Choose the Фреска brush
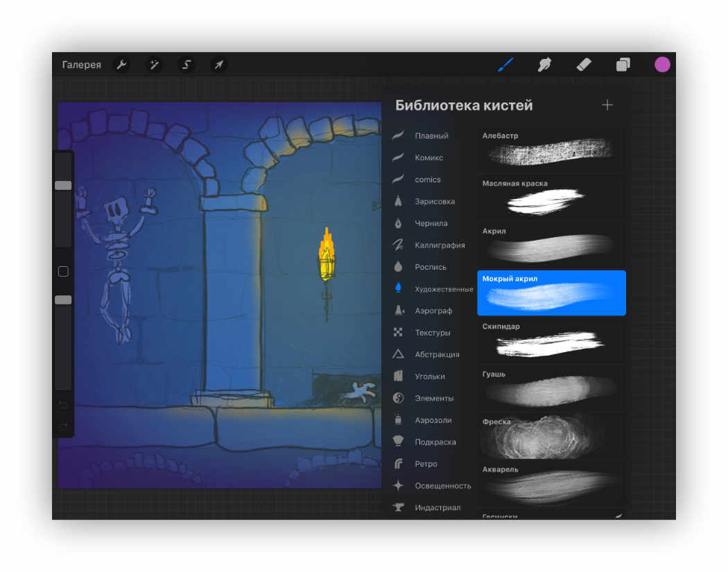 [x=552, y=436]
